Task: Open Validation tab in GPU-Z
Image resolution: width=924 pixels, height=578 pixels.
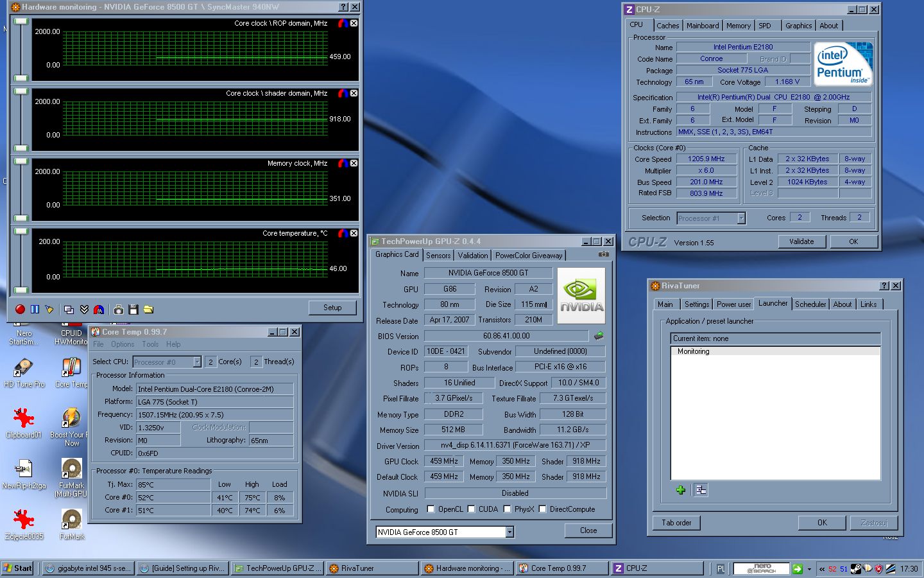Action: pos(473,256)
